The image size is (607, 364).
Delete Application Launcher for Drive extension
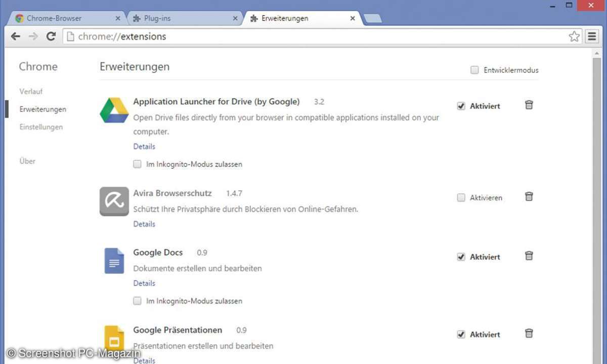pyautogui.click(x=529, y=105)
